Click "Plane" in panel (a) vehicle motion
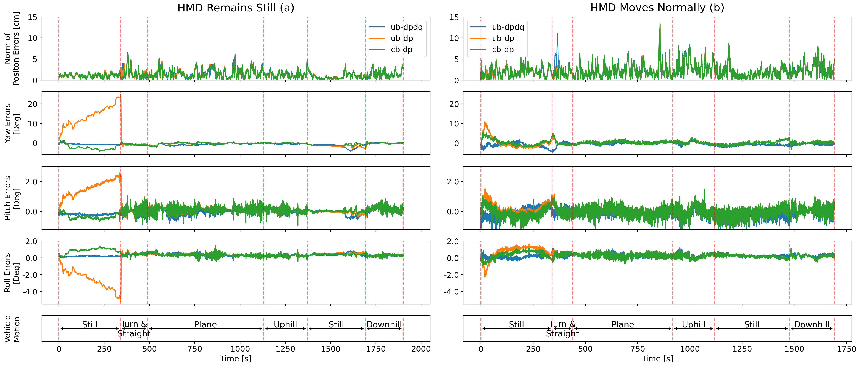Image resolution: width=868 pixels, height=366 pixels. point(206,325)
